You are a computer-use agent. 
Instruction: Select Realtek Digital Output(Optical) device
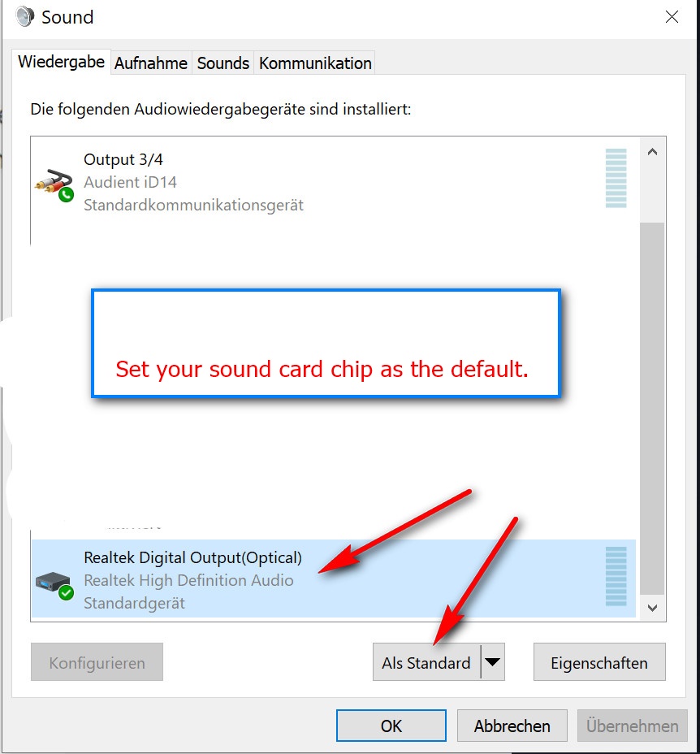click(334, 578)
